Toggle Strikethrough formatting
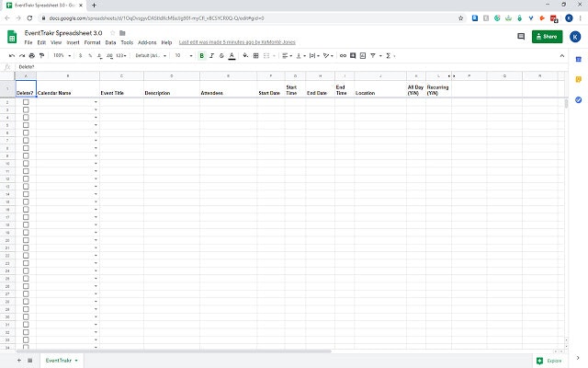The image size is (588, 368). pos(221,55)
